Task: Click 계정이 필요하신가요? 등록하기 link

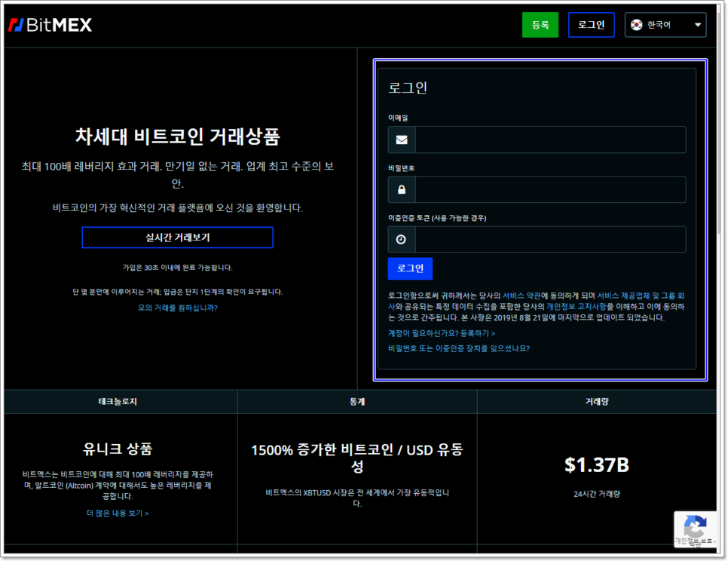Action: click(x=442, y=333)
